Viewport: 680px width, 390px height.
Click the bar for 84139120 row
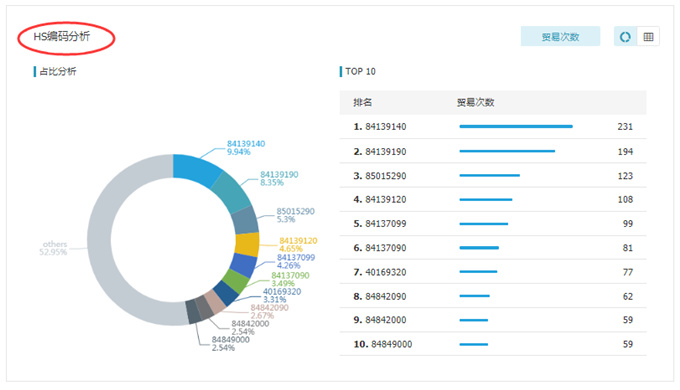486,200
